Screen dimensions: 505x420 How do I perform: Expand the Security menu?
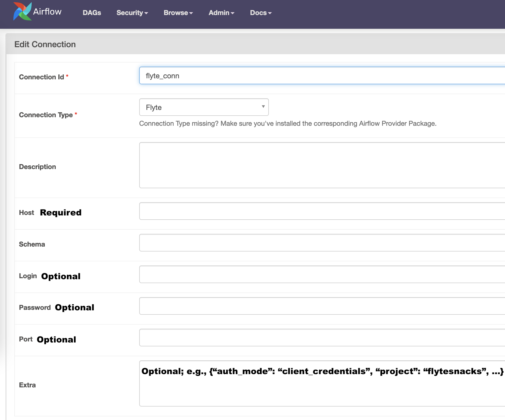pos(132,13)
